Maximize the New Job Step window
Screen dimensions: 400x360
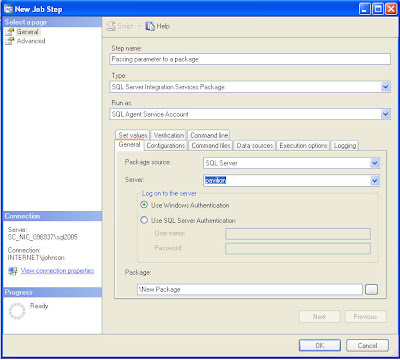coord(378,9)
